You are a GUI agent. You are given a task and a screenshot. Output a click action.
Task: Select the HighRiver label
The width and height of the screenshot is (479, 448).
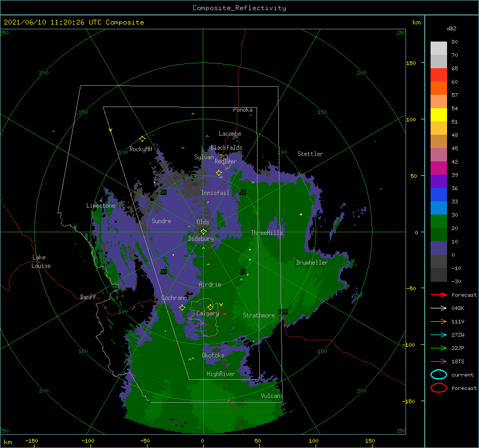221,374
